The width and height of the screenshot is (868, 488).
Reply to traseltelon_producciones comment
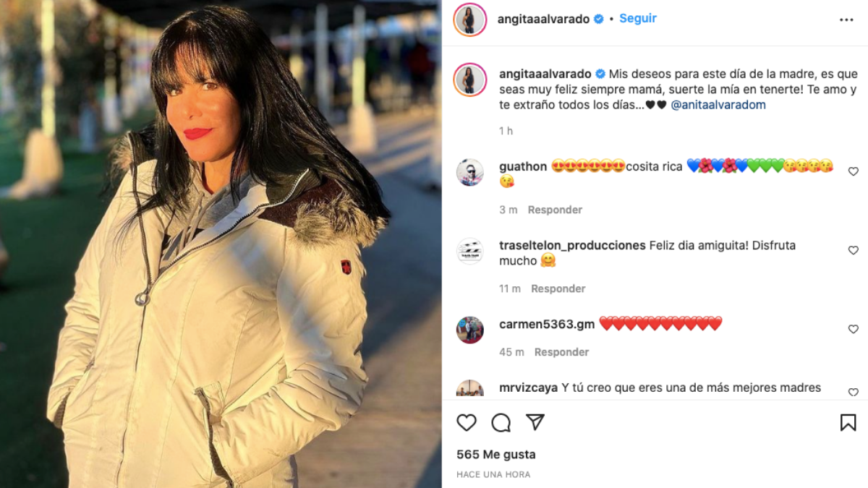(x=558, y=288)
